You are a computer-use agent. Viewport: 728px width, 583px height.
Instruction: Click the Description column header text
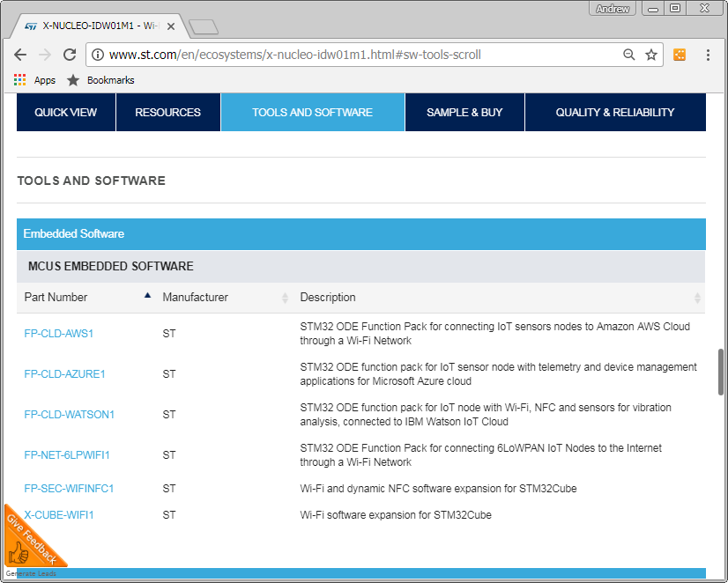328,298
